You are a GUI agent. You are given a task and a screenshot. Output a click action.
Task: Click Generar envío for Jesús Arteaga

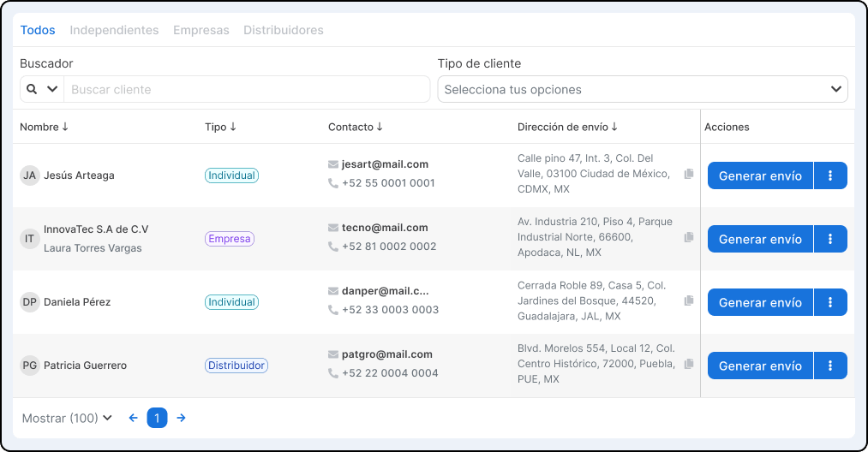(760, 175)
